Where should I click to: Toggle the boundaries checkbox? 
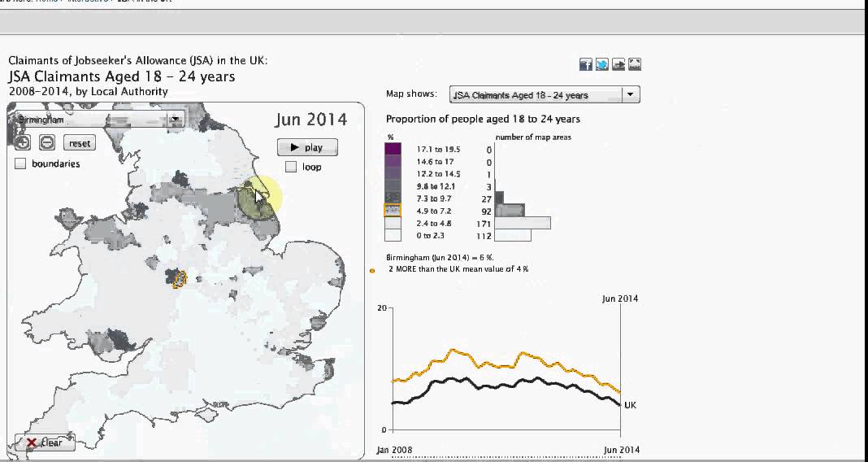(x=20, y=164)
